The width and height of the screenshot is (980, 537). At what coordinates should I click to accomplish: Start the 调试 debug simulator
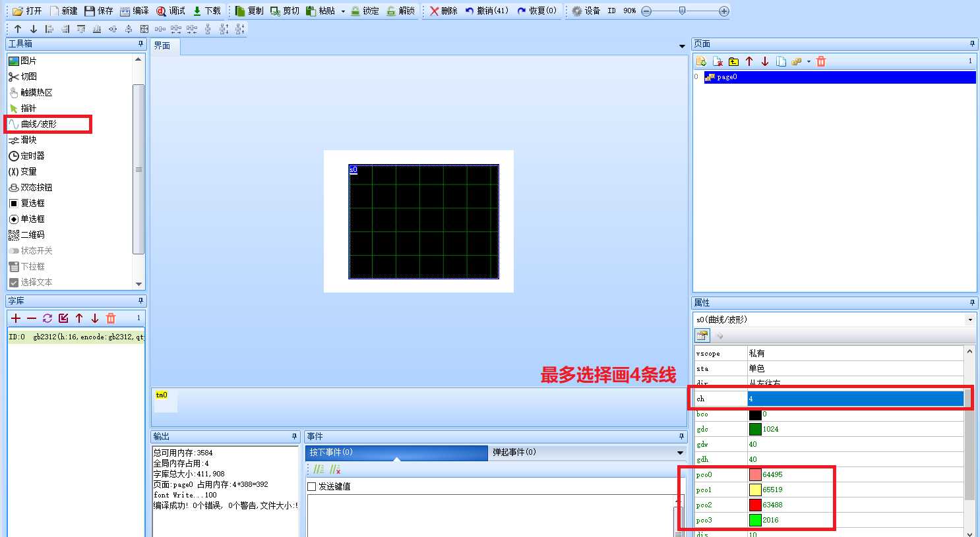click(x=171, y=11)
